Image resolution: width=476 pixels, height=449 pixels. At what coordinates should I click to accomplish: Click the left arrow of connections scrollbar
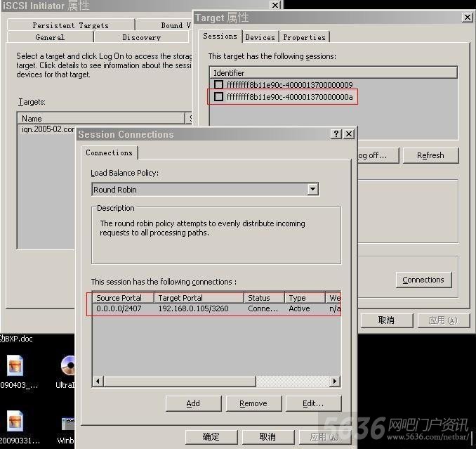pos(98,381)
